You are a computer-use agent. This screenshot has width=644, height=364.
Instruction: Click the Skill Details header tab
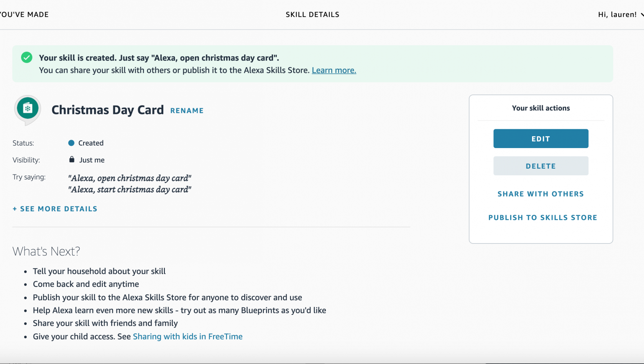tap(312, 15)
